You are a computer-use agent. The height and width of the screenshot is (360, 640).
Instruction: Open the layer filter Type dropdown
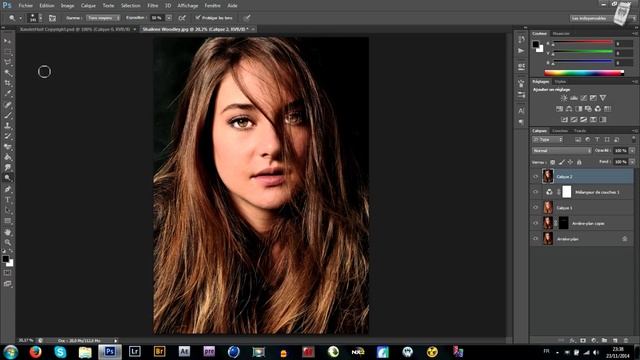[548, 140]
